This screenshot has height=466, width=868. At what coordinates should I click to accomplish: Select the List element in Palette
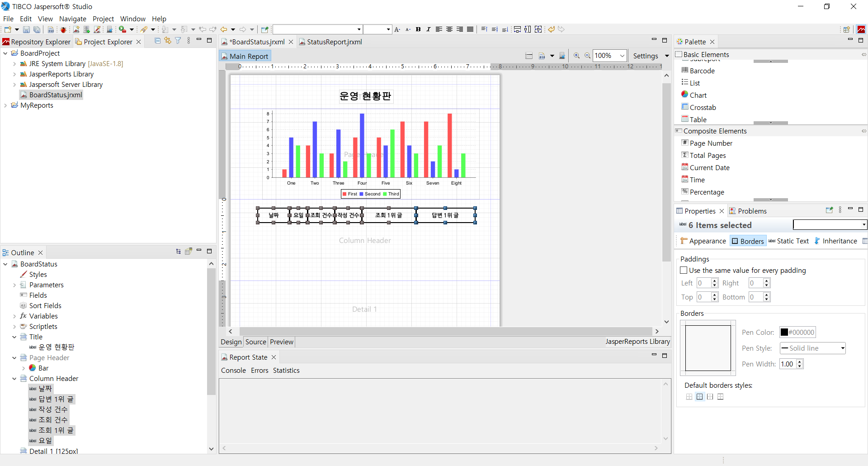coord(691,83)
